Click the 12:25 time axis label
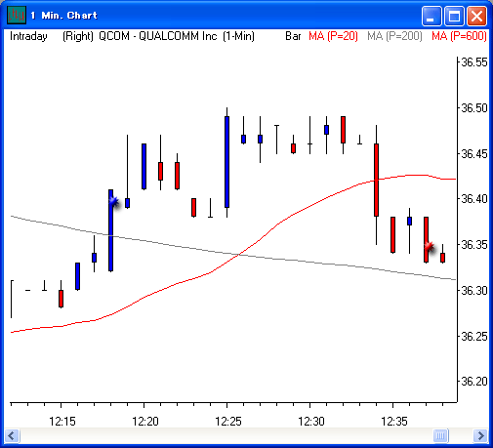This screenshot has height=448, width=493. [x=228, y=422]
